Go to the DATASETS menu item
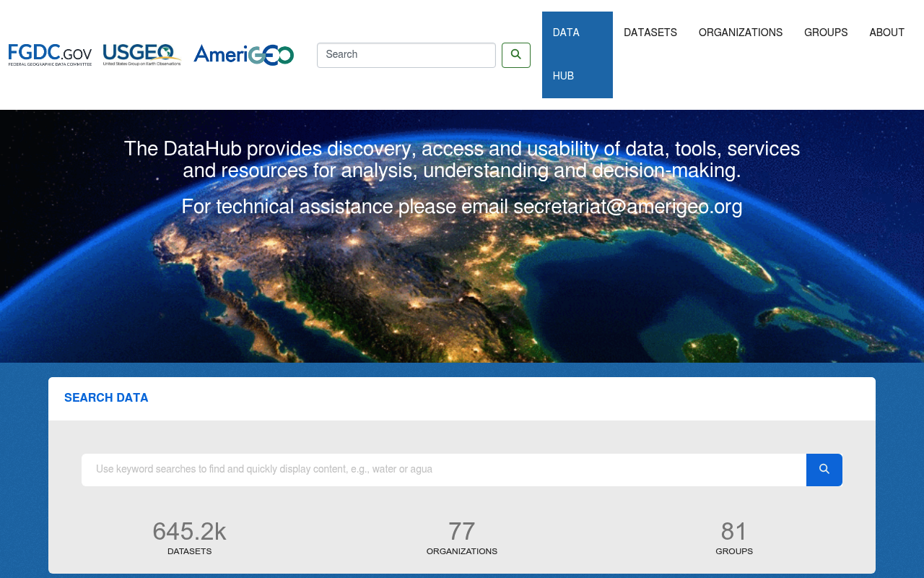924x578 pixels. [650, 33]
